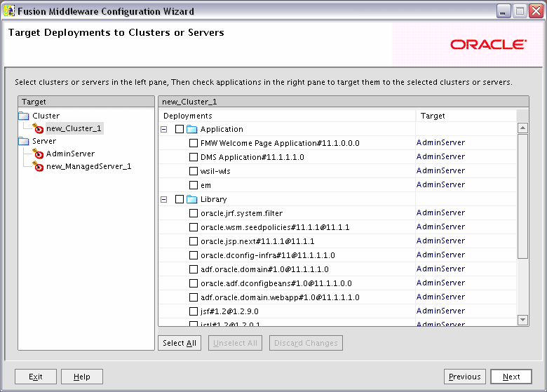Check the oracle.jsp.next checkbox
Screen dimensions: 547x392
194,241
